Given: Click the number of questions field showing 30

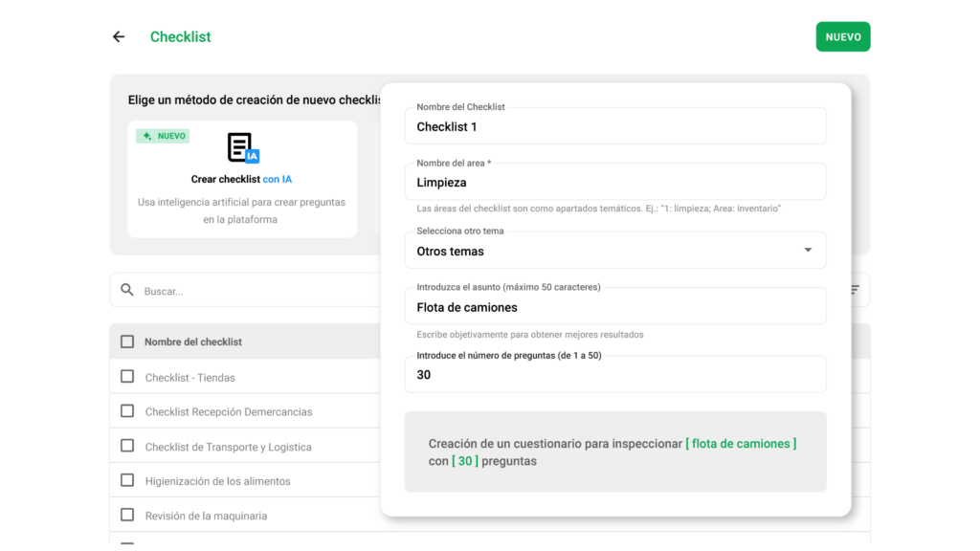Looking at the screenshot, I should click(615, 374).
